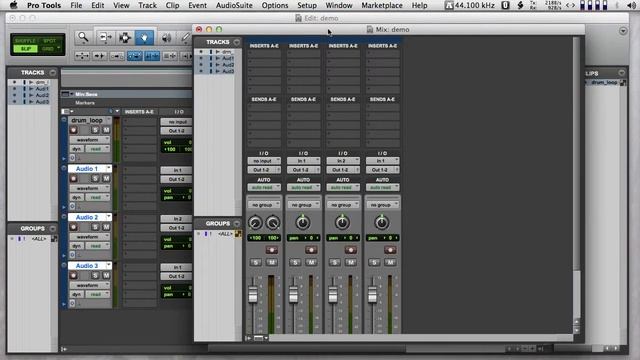
Task: Open the Edit window GROUPS list menu button
Action: coord(53,229)
